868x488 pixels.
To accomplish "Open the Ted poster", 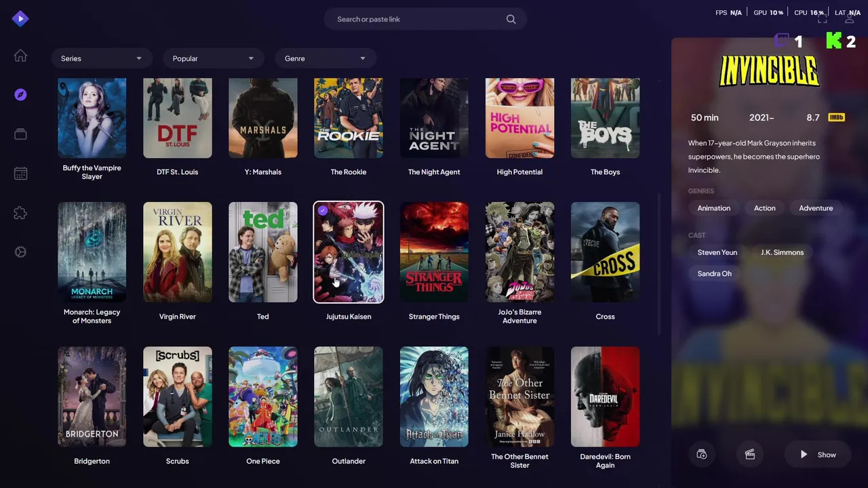I will 263,252.
